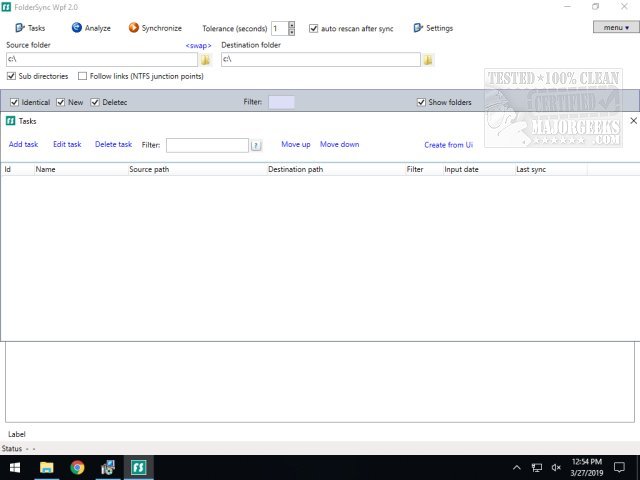Screen dimensions: 640x480
Task: Click the network tray icon
Action: point(536,468)
